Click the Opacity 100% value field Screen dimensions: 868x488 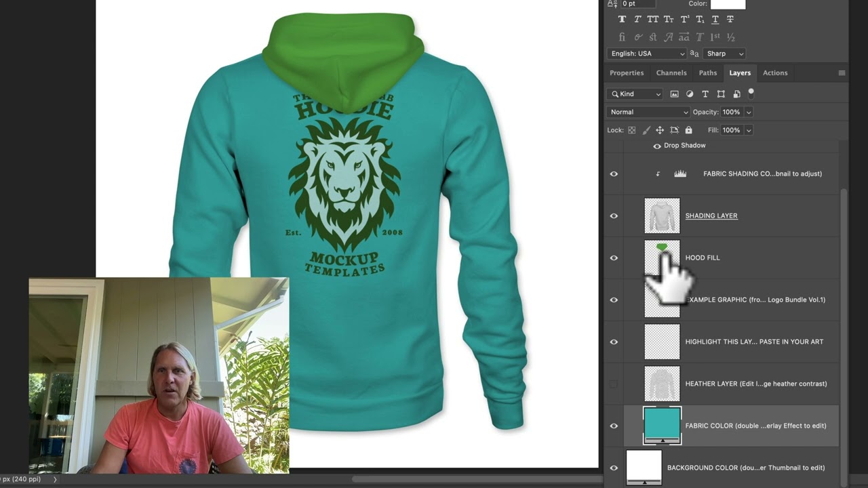pyautogui.click(x=732, y=113)
